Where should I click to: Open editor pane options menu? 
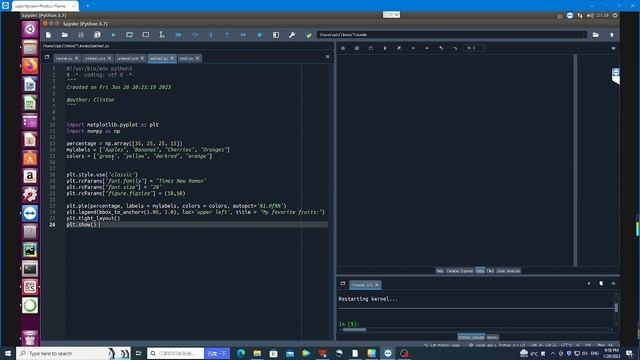click(x=327, y=57)
